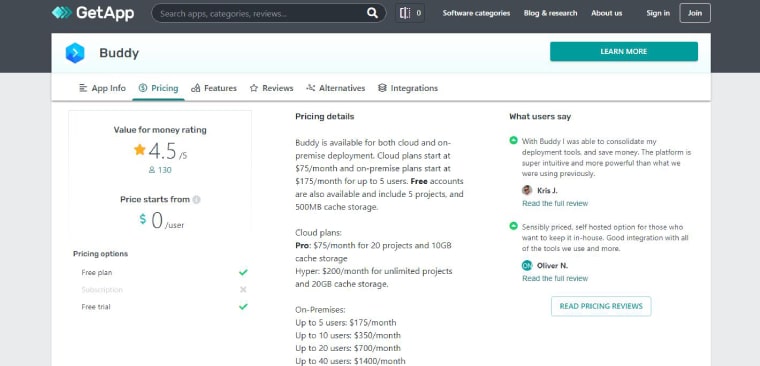Open the Features tab
The height and width of the screenshot is (366, 760).
(x=214, y=88)
